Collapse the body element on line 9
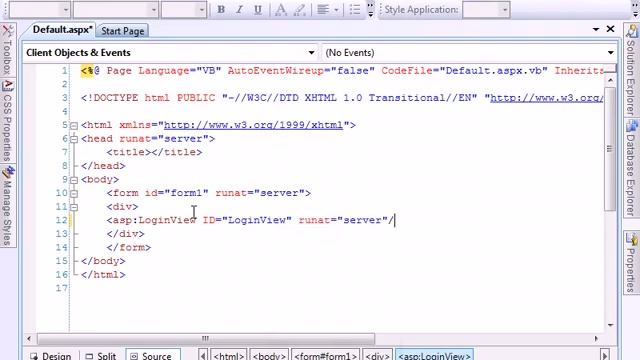640x360 pixels. 74,180
